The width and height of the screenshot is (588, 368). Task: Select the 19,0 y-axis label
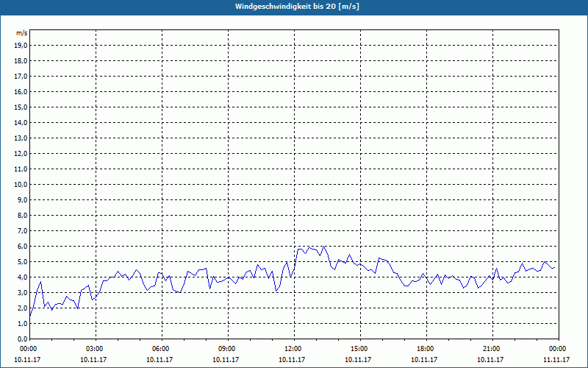pos(21,46)
